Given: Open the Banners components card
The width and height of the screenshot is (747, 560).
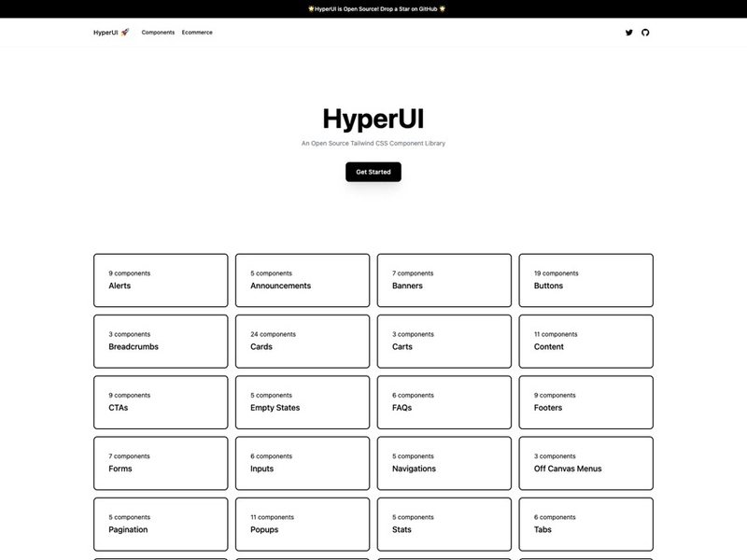Looking at the screenshot, I should (x=444, y=280).
